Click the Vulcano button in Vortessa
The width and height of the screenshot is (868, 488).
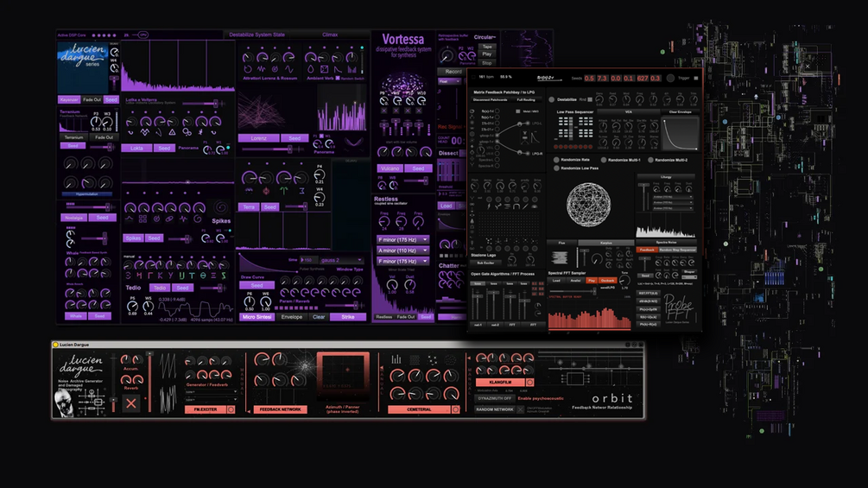coord(390,168)
